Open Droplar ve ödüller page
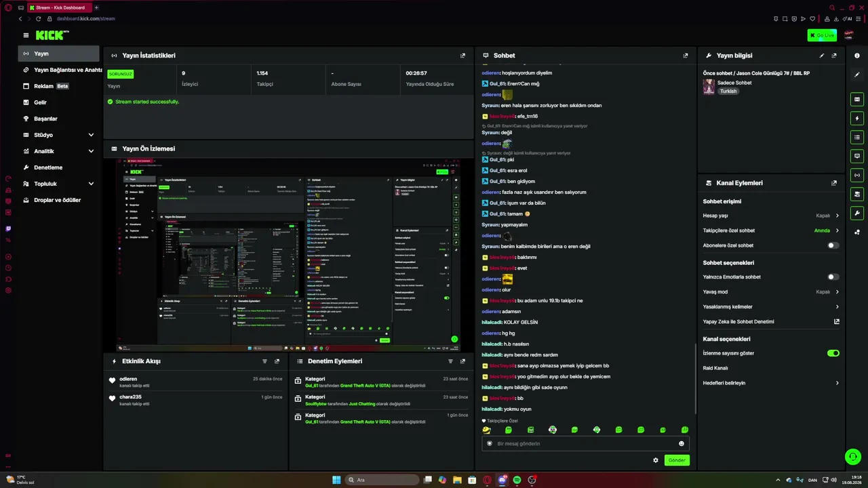868x488 pixels. (x=58, y=200)
